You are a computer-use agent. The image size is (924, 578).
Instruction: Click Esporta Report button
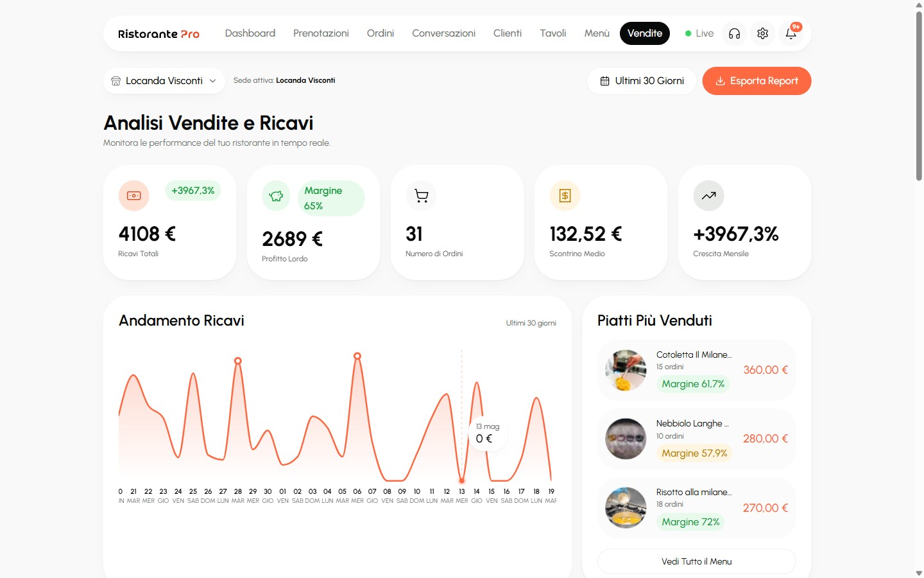coord(757,81)
